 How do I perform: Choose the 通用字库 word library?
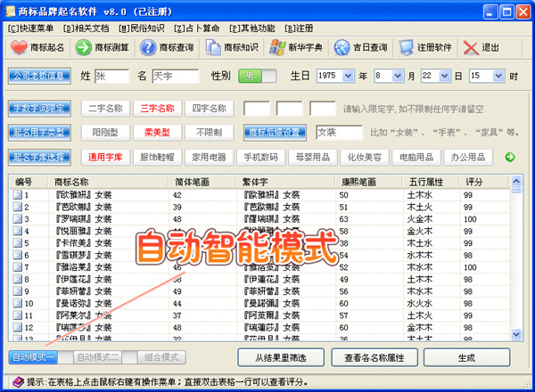[105, 158]
